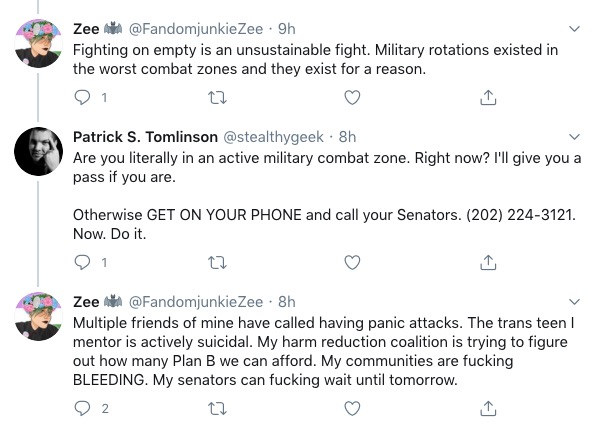Share Zee's 8h tweet about senators
The height and width of the screenshot is (426, 596).
pos(488,408)
